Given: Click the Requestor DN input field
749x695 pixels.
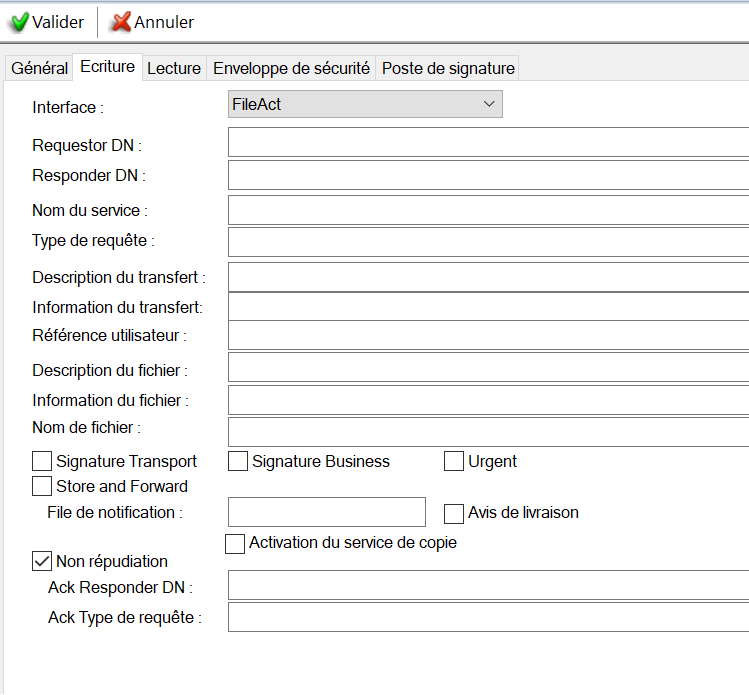Looking at the screenshot, I should point(488,143).
